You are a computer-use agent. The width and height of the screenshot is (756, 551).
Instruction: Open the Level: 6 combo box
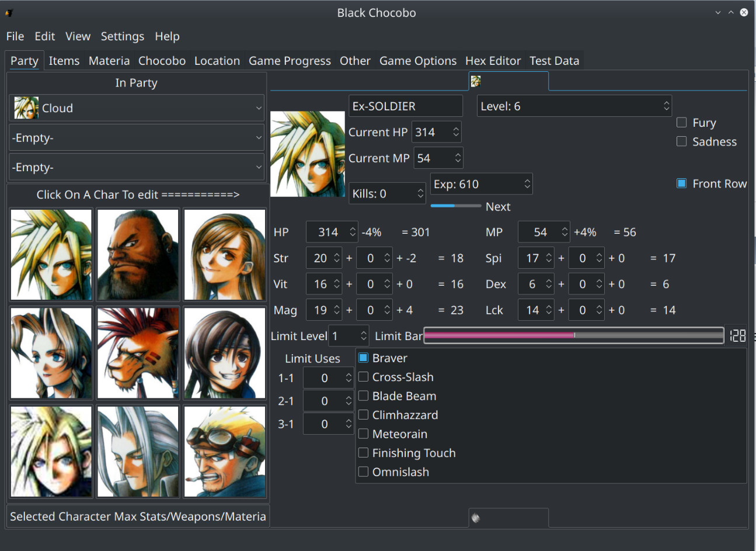(574, 106)
